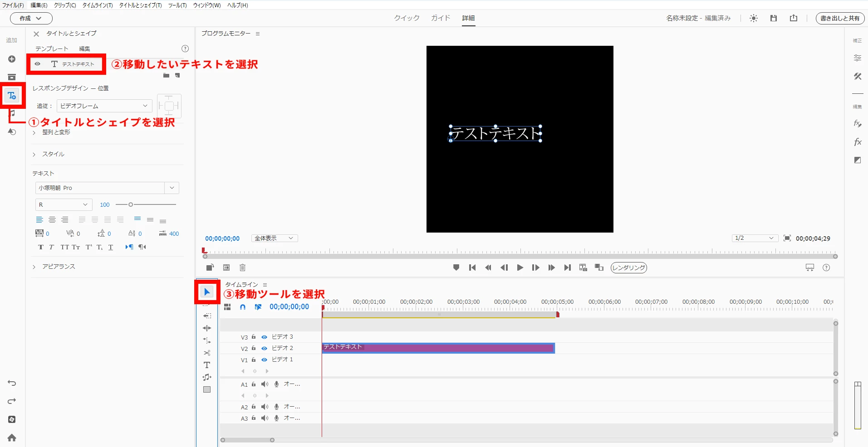Toggle visibility of ビデオ 1 track
The height and width of the screenshot is (447, 868).
[264, 360]
